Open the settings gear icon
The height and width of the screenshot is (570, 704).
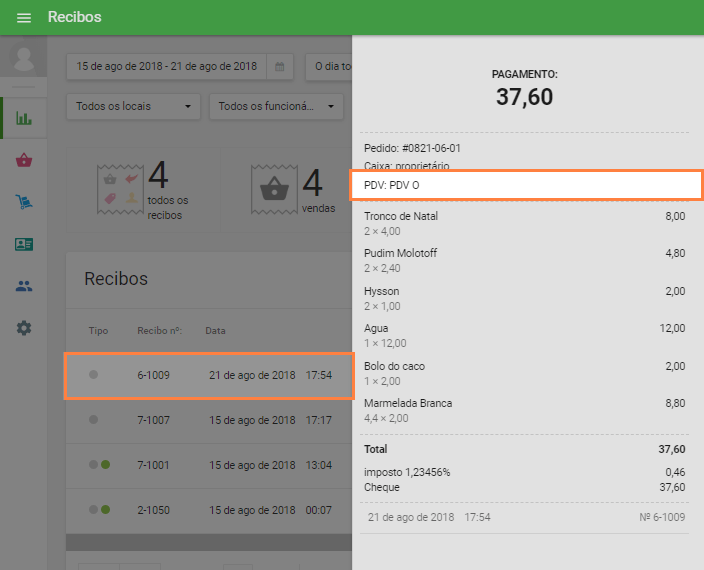click(x=24, y=328)
